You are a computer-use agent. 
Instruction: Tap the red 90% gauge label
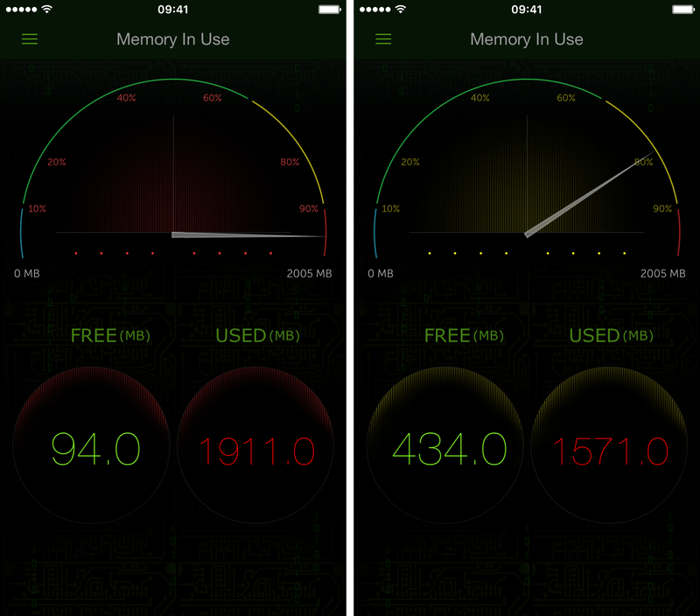click(x=309, y=208)
